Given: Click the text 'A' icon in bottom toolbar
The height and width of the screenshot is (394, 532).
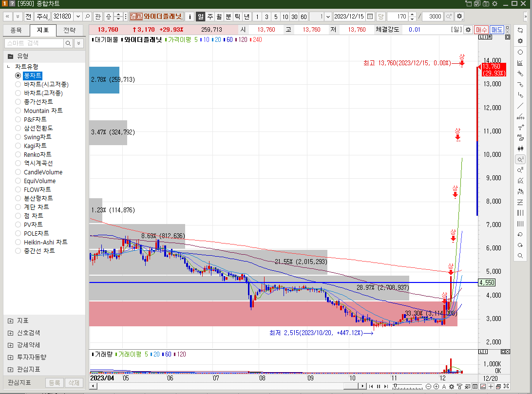Looking at the screenshot, I should click(444, 387).
